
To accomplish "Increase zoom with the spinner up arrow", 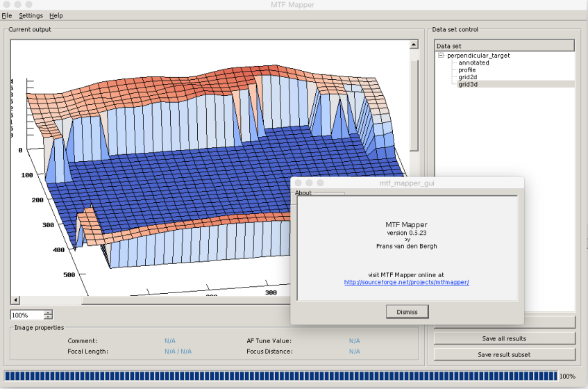I will [48, 313].
